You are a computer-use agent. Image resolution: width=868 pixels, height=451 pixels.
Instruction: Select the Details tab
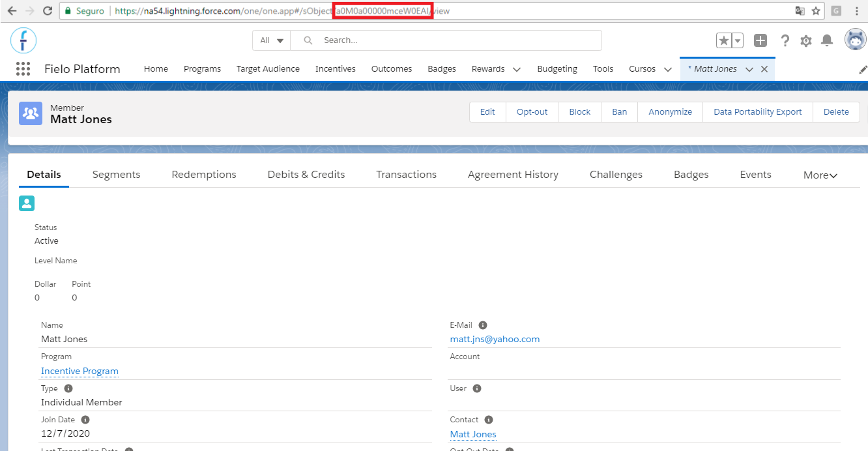44,175
